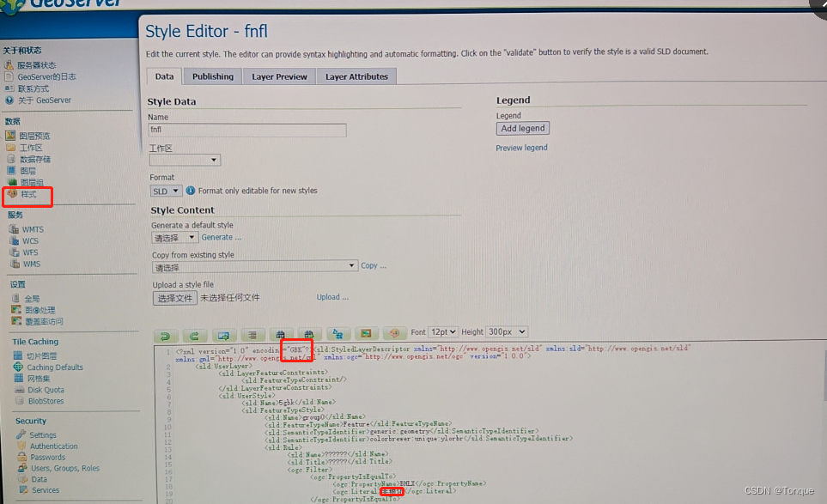Click the Copy ... link

(374, 265)
